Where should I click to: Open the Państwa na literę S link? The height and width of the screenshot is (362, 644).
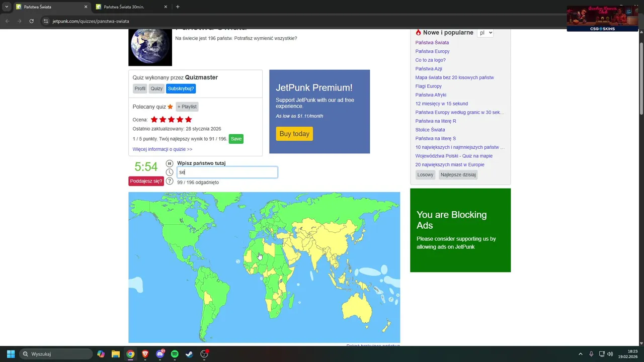pyautogui.click(x=436, y=138)
